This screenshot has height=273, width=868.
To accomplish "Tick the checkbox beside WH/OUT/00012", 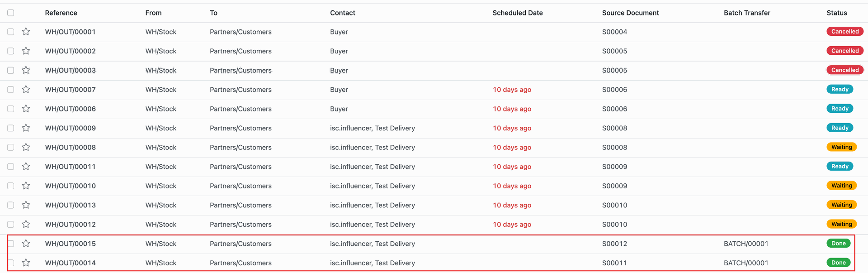I will pyautogui.click(x=11, y=224).
